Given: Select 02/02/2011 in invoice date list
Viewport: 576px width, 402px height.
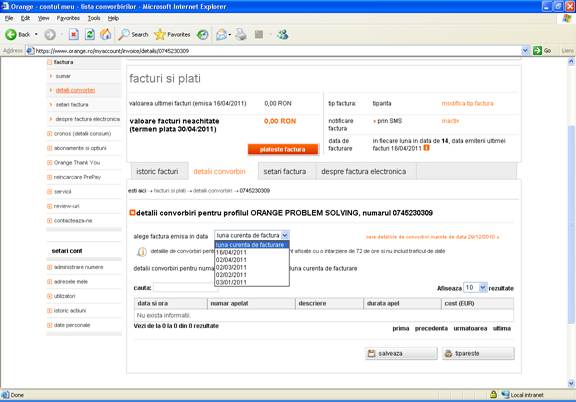Looking at the screenshot, I should 252,275.
